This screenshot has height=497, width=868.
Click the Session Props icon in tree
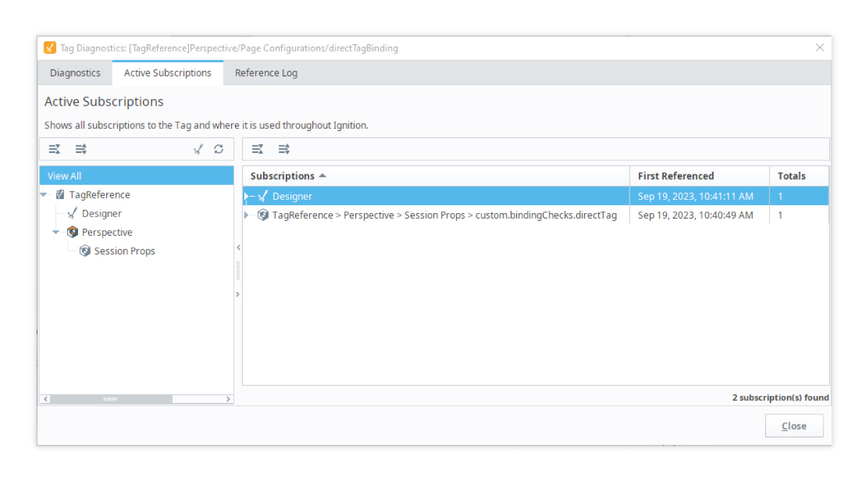[x=85, y=251]
